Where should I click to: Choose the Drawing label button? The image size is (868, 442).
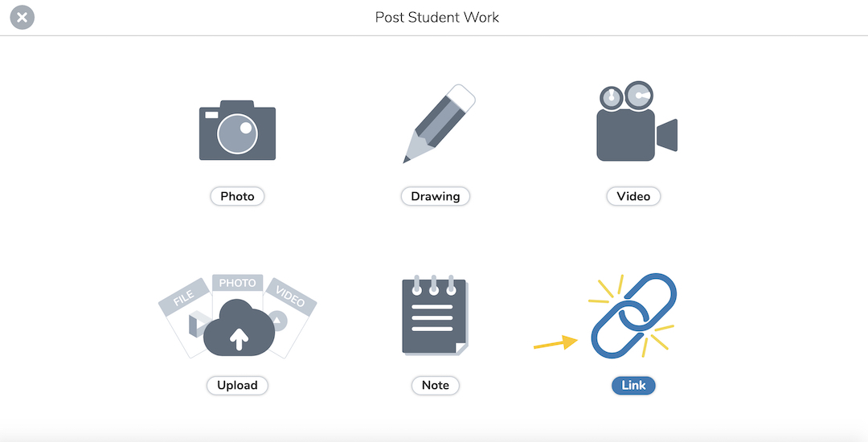tap(435, 196)
